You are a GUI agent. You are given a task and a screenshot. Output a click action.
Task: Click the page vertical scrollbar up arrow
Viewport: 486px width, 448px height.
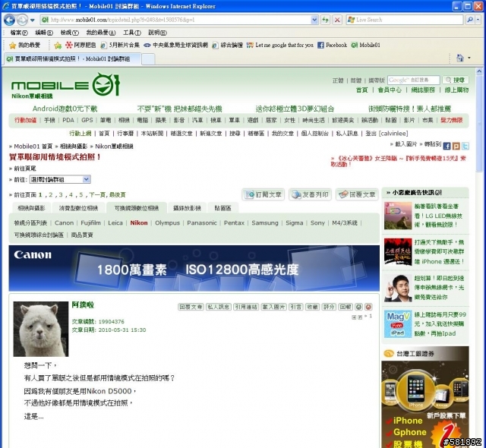[x=479, y=71]
